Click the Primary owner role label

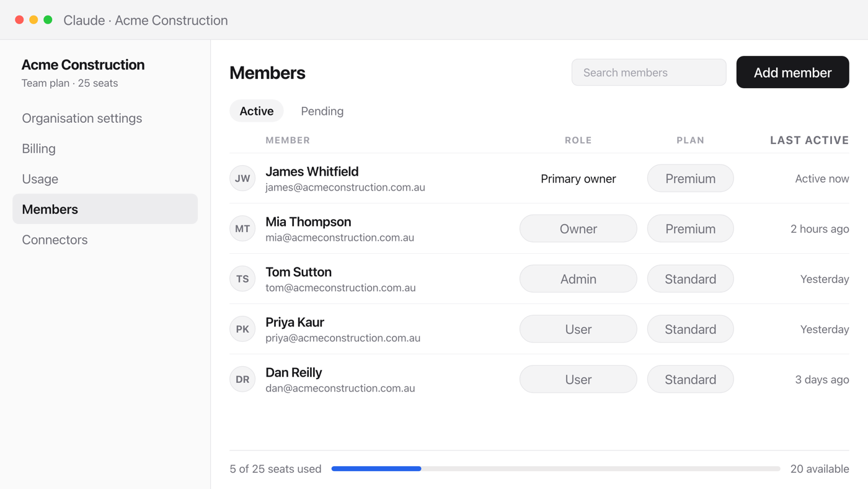click(x=578, y=179)
